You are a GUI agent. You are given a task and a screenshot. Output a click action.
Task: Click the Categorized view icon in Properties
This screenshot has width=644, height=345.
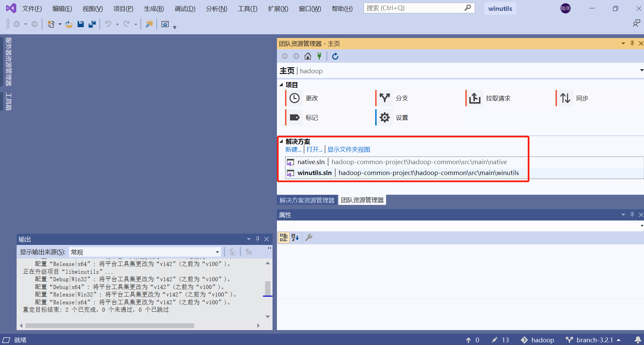(x=284, y=237)
